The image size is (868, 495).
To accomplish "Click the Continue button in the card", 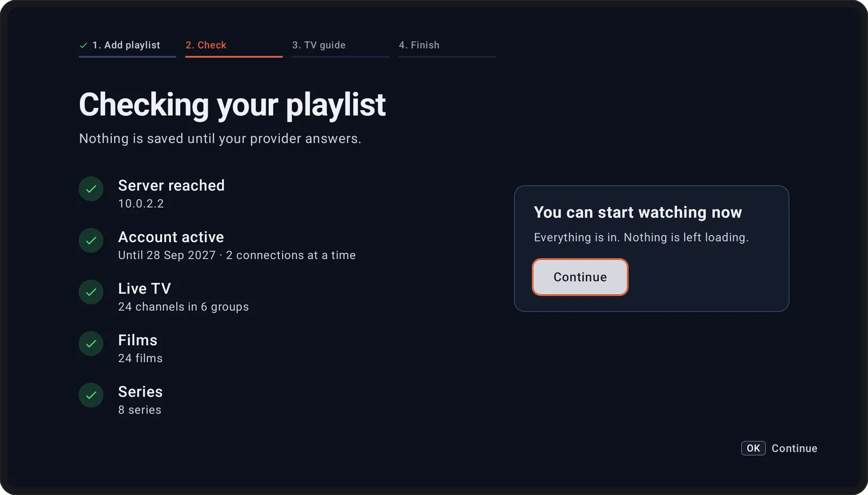I will click(580, 277).
